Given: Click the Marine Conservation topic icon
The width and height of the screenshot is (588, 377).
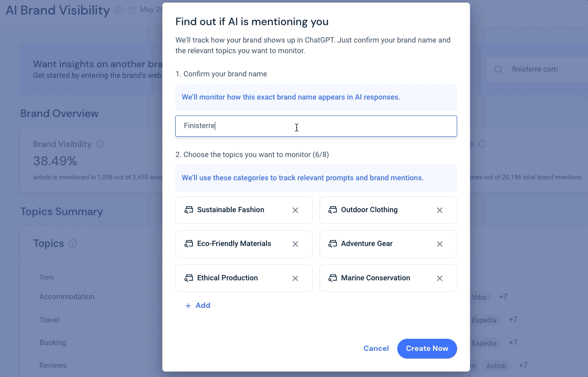Looking at the screenshot, I should 333,278.
